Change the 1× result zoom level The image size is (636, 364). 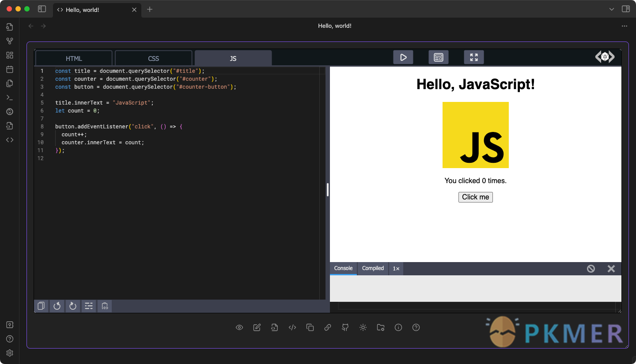396,268
